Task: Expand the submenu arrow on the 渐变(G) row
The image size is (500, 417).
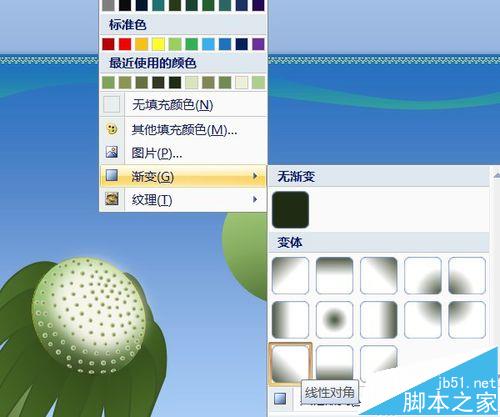Action: 255,176
